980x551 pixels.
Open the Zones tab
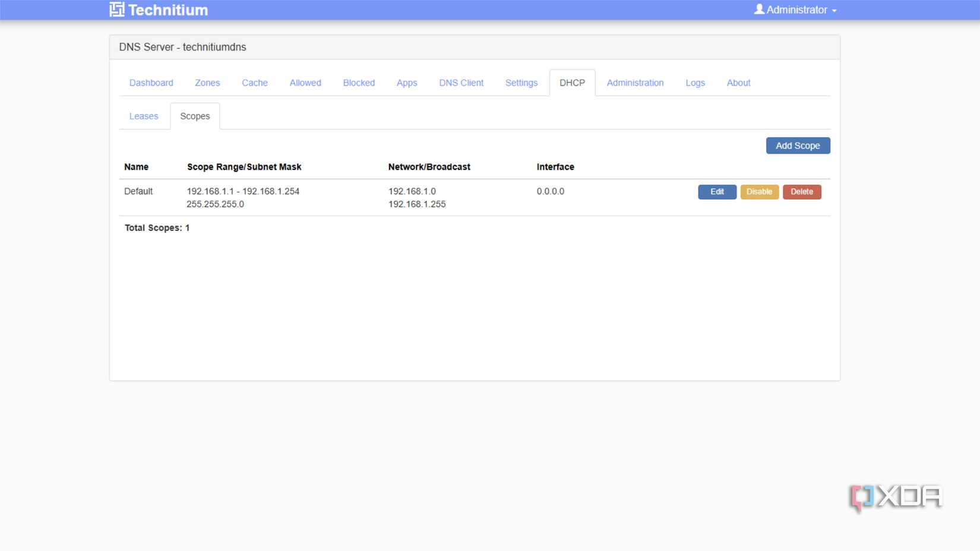pyautogui.click(x=207, y=83)
